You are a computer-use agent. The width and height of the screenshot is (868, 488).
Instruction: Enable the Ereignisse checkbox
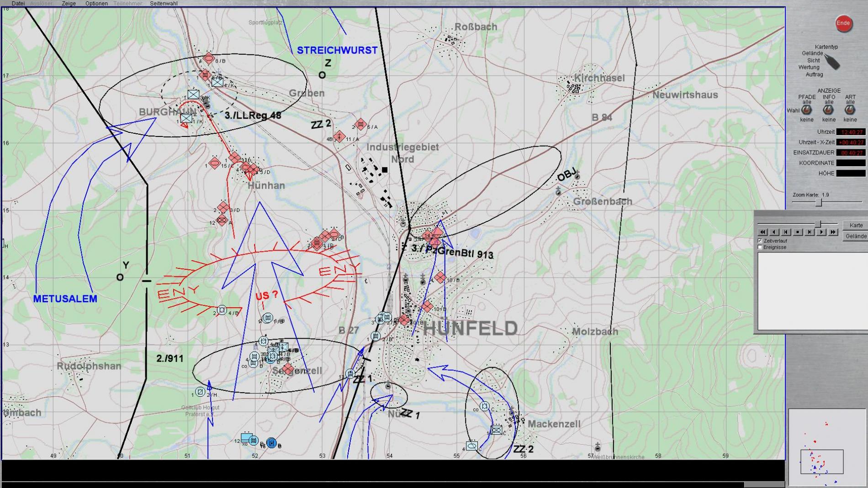[760, 247]
